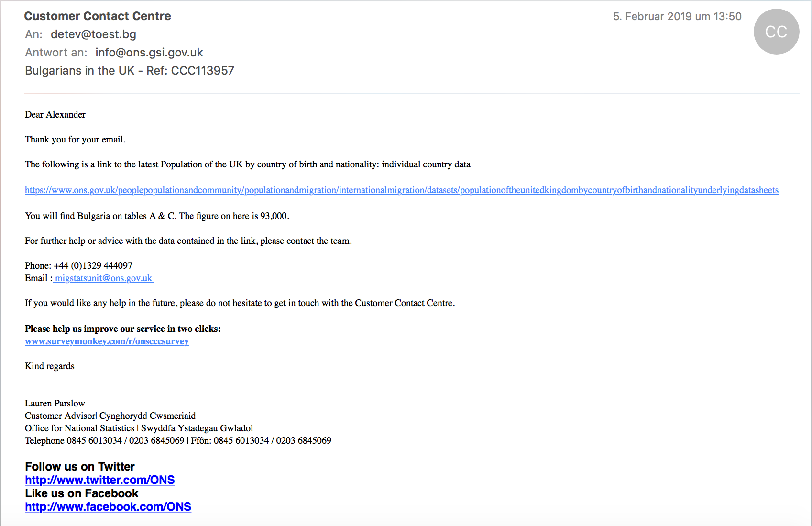Click the date 5. Februar 2019 um 13:50
The image size is (812, 526).
pyautogui.click(x=677, y=16)
